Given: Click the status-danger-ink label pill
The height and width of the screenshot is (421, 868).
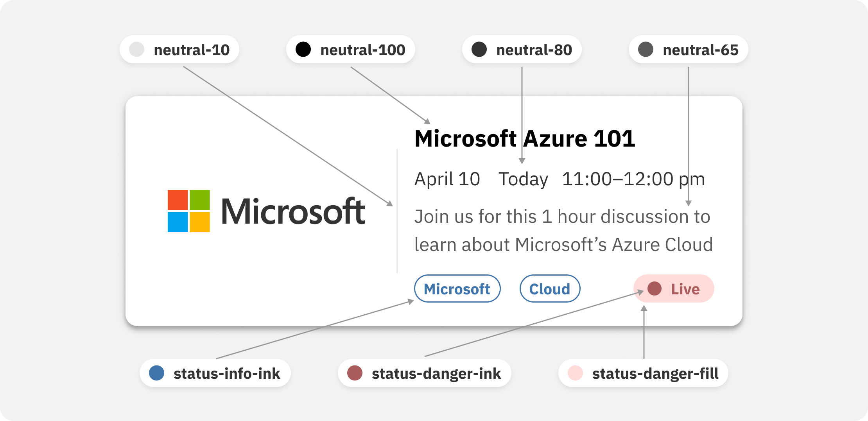Looking at the screenshot, I should 425,373.
